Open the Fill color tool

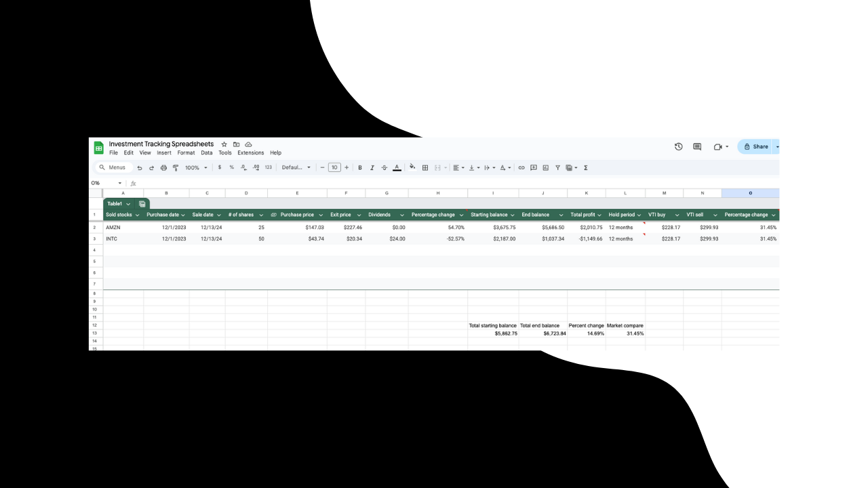coord(412,167)
